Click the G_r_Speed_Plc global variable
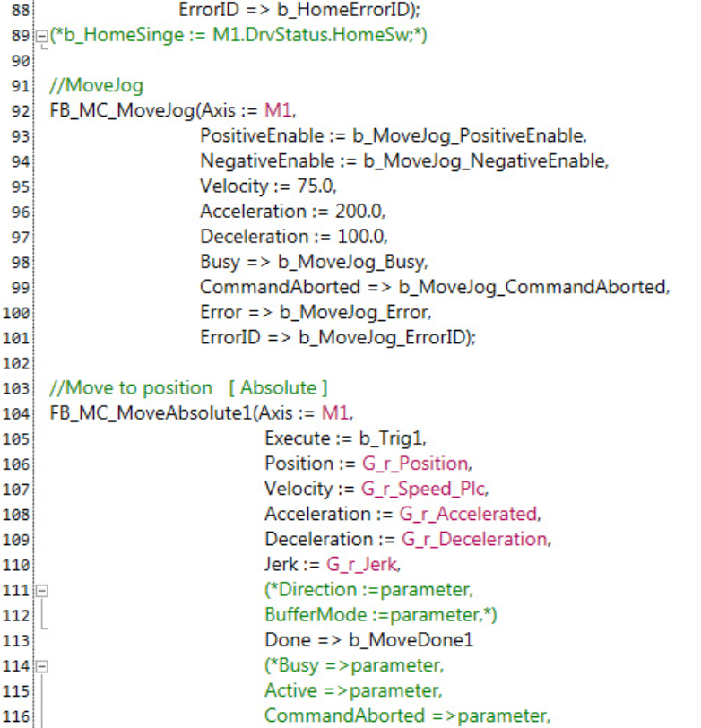701x728 pixels. [x=423, y=489]
